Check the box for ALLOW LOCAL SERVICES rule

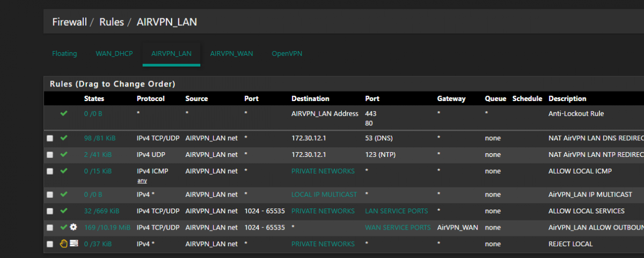pos(50,211)
